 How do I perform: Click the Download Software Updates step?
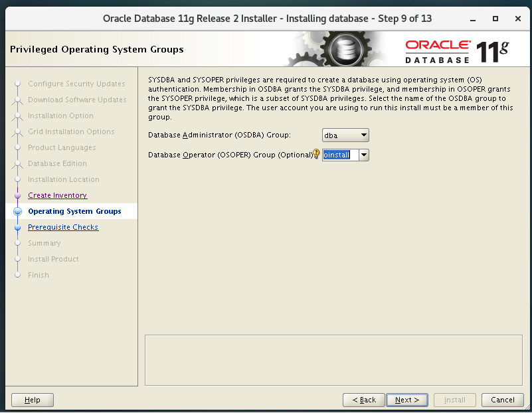(x=77, y=100)
